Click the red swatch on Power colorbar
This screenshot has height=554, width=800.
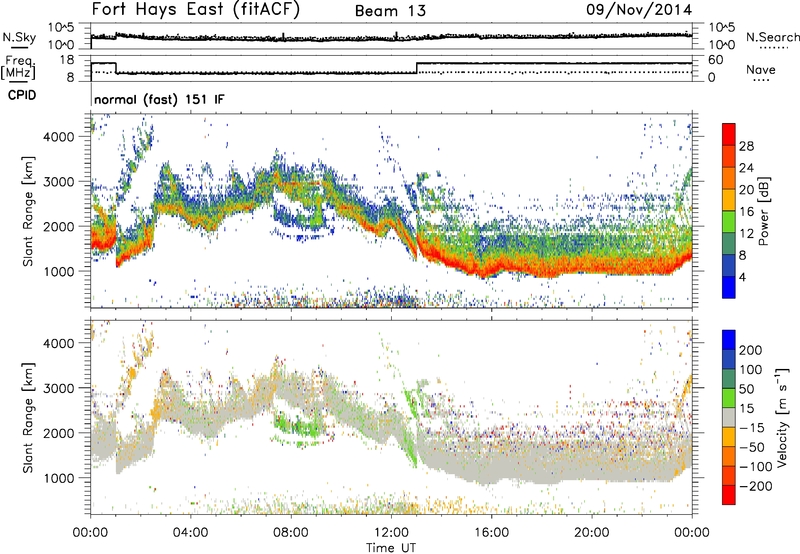click(x=729, y=134)
